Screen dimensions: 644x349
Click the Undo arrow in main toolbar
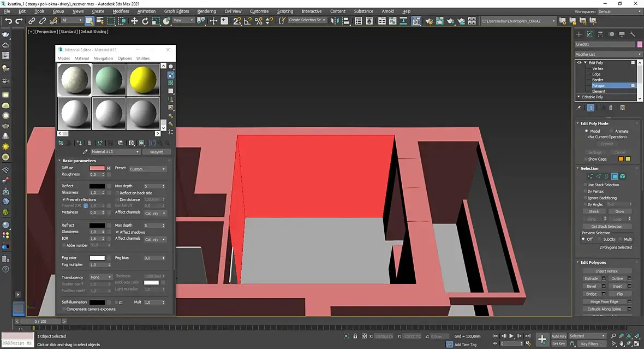coord(8,21)
